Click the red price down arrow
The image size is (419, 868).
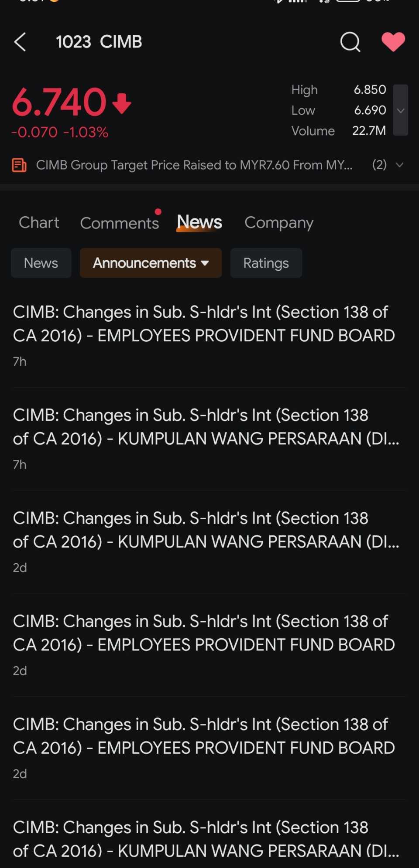(x=122, y=103)
